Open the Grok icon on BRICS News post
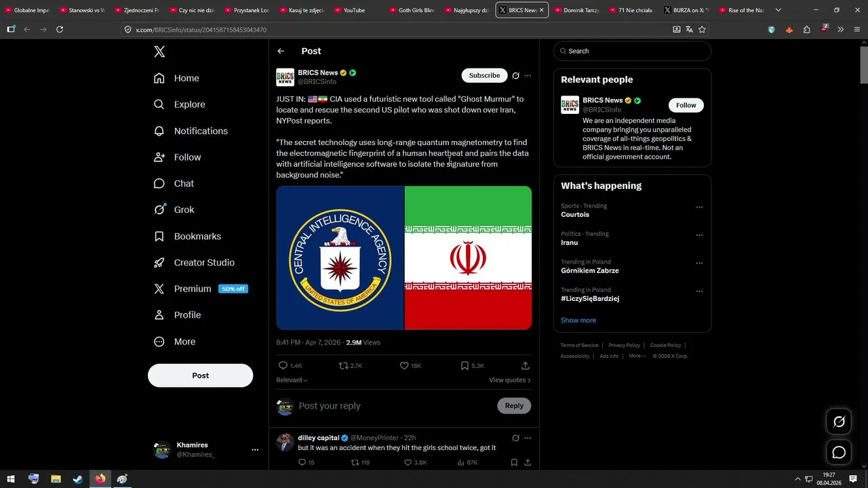The width and height of the screenshot is (868, 488). [515, 76]
